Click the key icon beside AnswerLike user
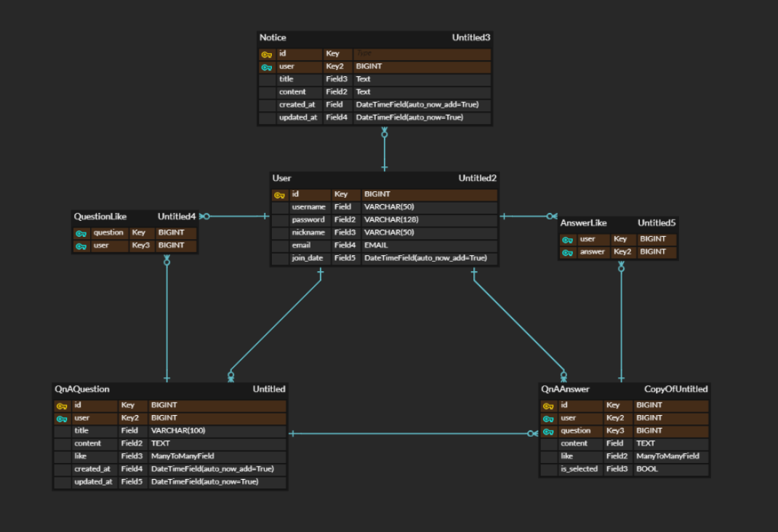The image size is (778, 532). [x=567, y=240]
